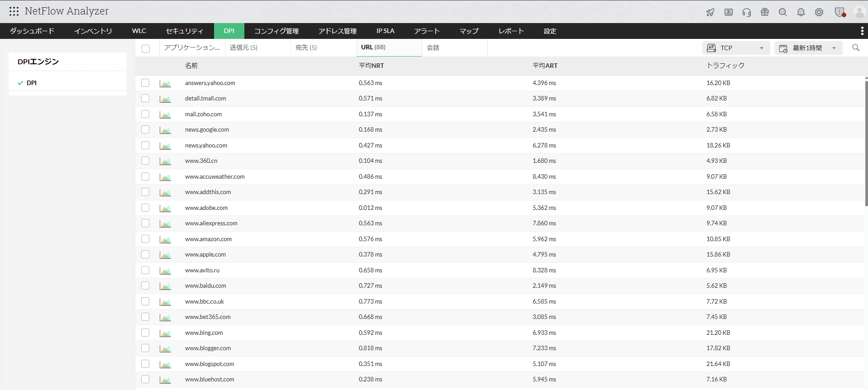Open graph icon for www.baidu.com
The height and width of the screenshot is (390, 868).
165,286
